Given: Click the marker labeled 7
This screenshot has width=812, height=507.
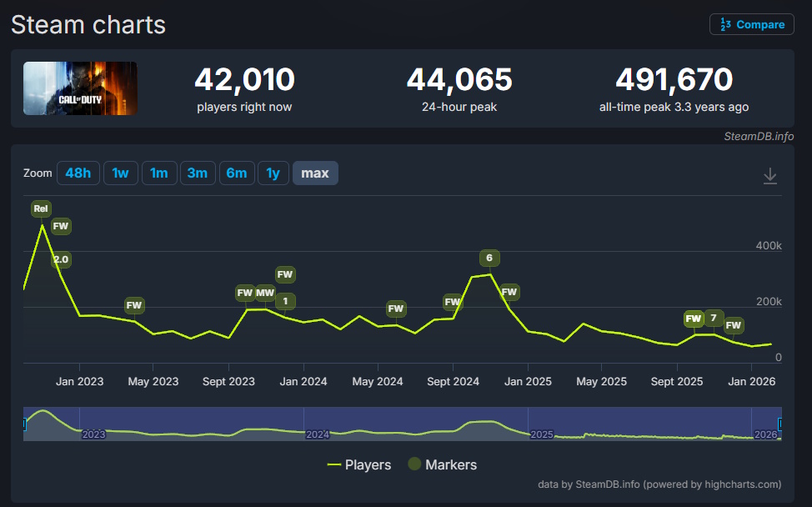Looking at the screenshot, I should click(714, 318).
